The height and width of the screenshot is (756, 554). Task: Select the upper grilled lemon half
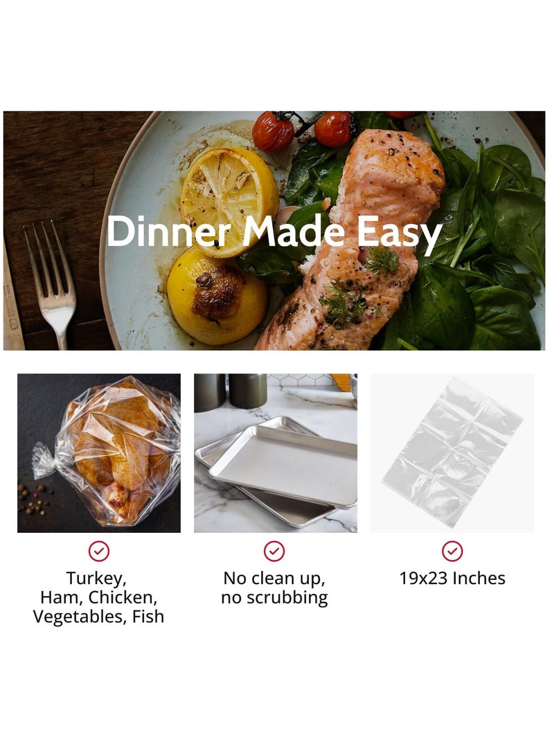228,201
